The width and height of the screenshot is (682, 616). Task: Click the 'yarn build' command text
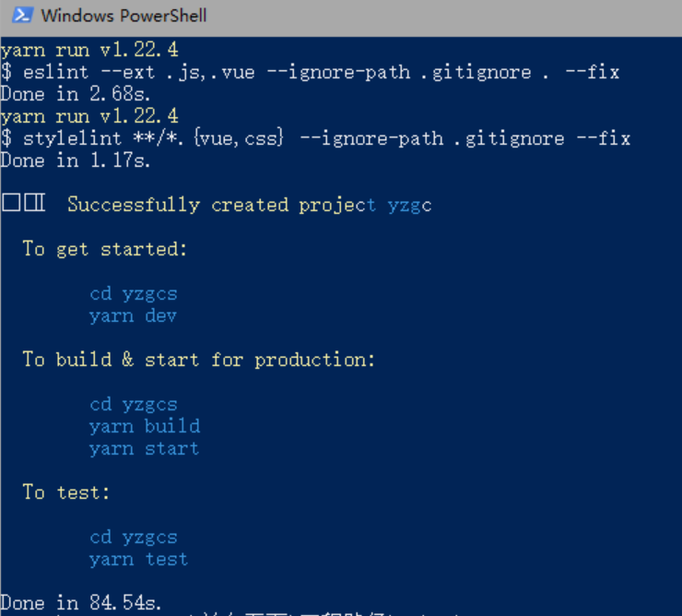pyautogui.click(x=145, y=426)
